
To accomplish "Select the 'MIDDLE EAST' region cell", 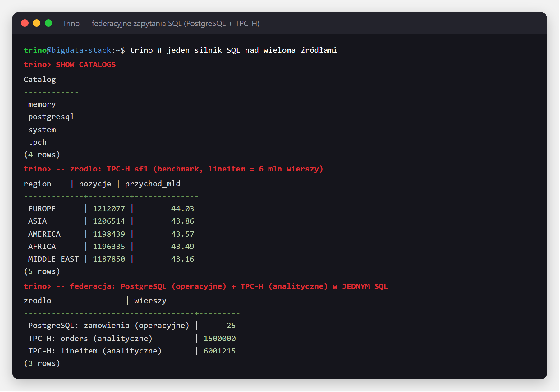I will tap(53, 259).
